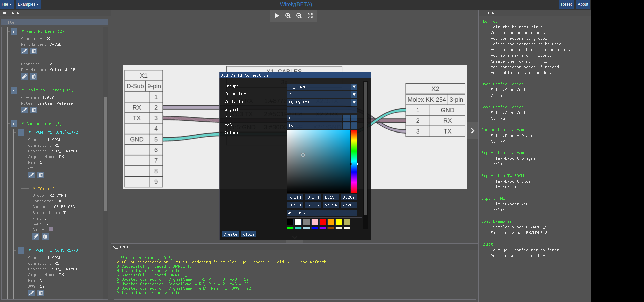Delete the Initial Release revision entry

click(34, 110)
